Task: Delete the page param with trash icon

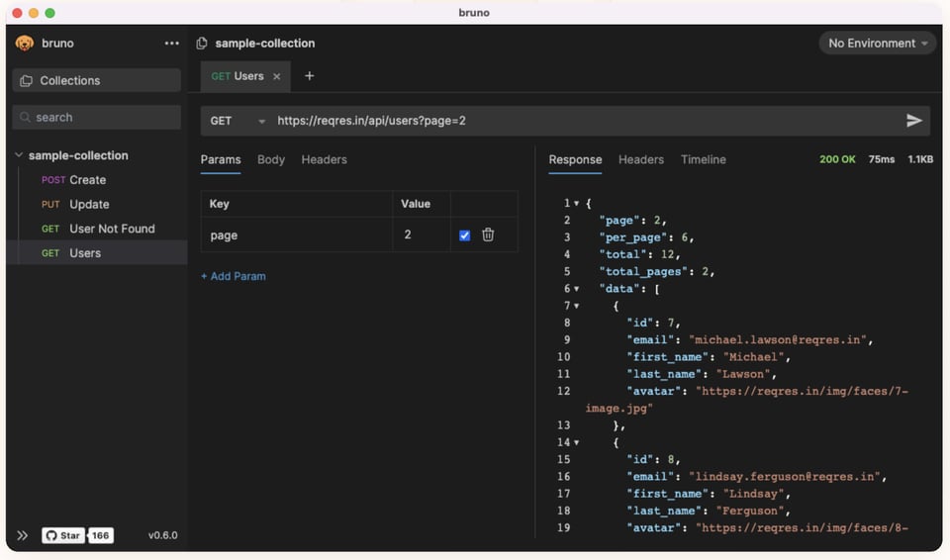Action: click(488, 234)
